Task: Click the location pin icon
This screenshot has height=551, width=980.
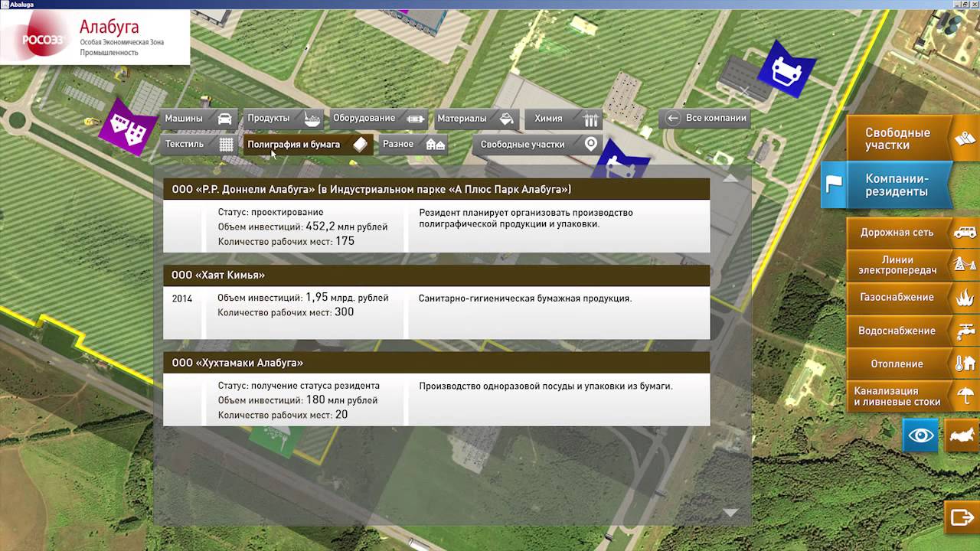Action: tap(591, 143)
